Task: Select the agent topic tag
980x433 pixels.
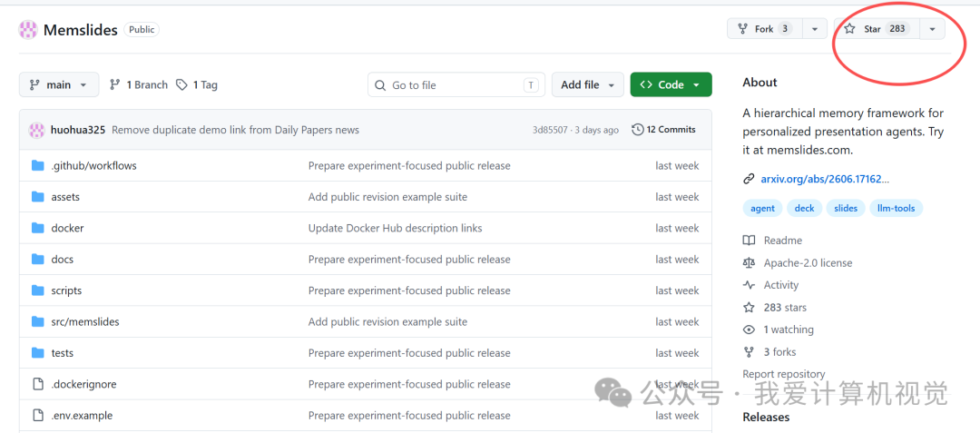Action: click(762, 208)
